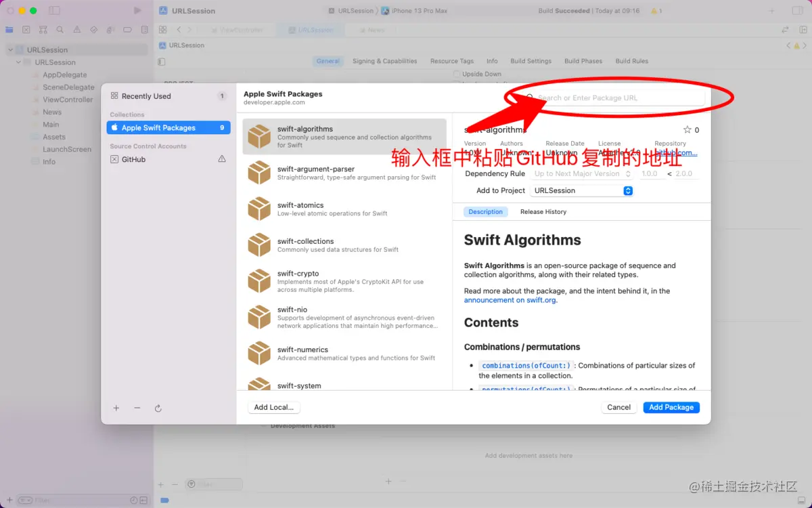Jump to the next issue arrow
The image size is (812, 508).
click(805, 45)
